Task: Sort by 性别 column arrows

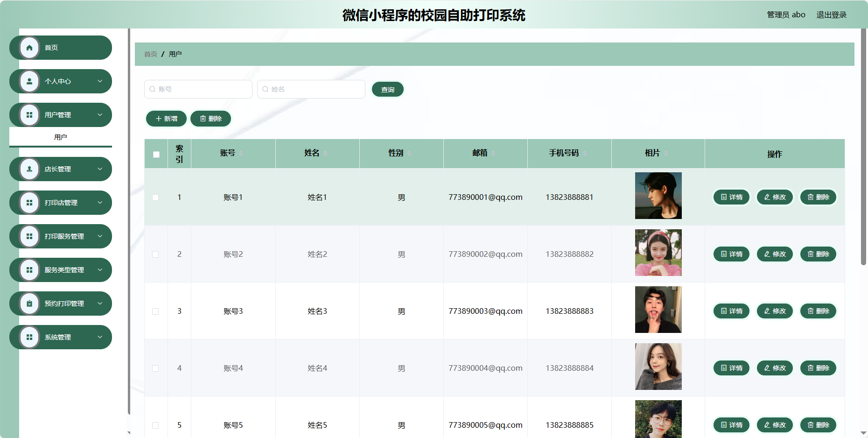Action: point(409,153)
